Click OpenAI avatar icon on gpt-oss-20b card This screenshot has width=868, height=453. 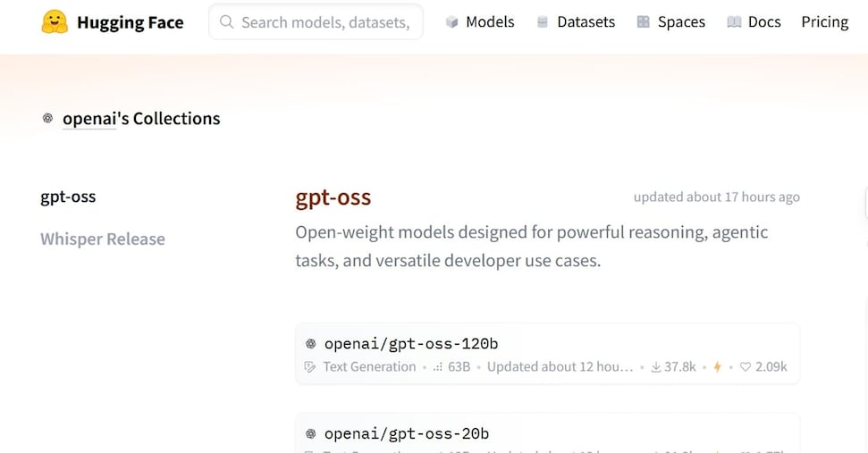(310, 433)
